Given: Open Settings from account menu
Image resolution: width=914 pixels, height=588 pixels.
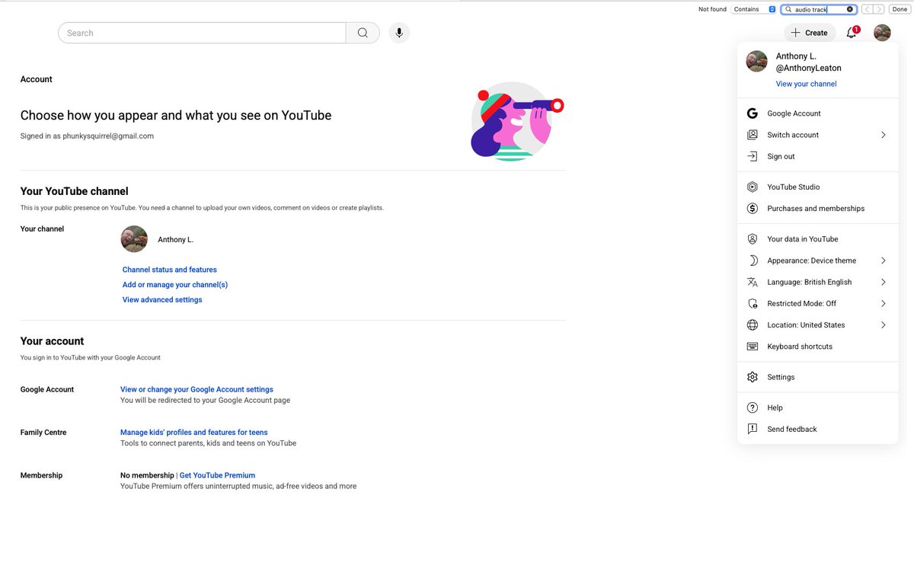Looking at the screenshot, I should coord(818,377).
